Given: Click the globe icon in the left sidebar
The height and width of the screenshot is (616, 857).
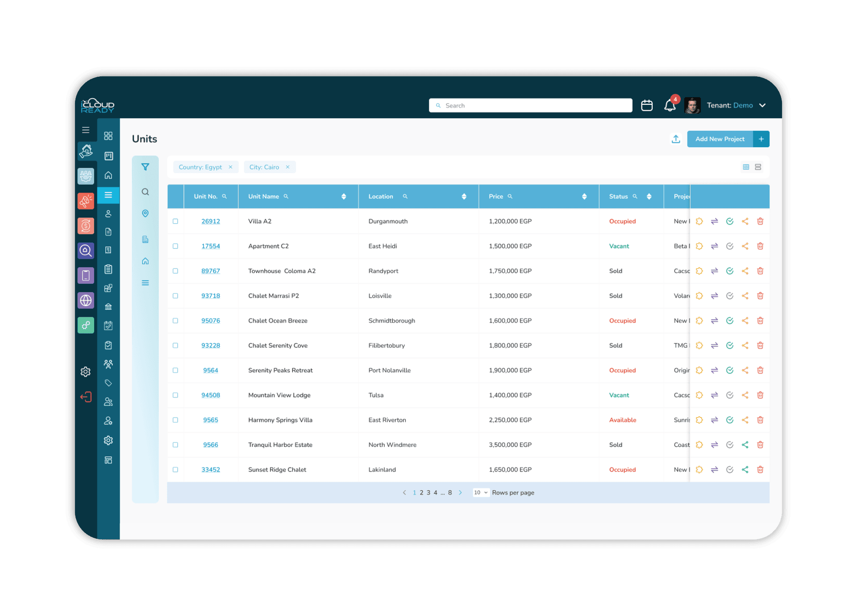Looking at the screenshot, I should click(86, 300).
